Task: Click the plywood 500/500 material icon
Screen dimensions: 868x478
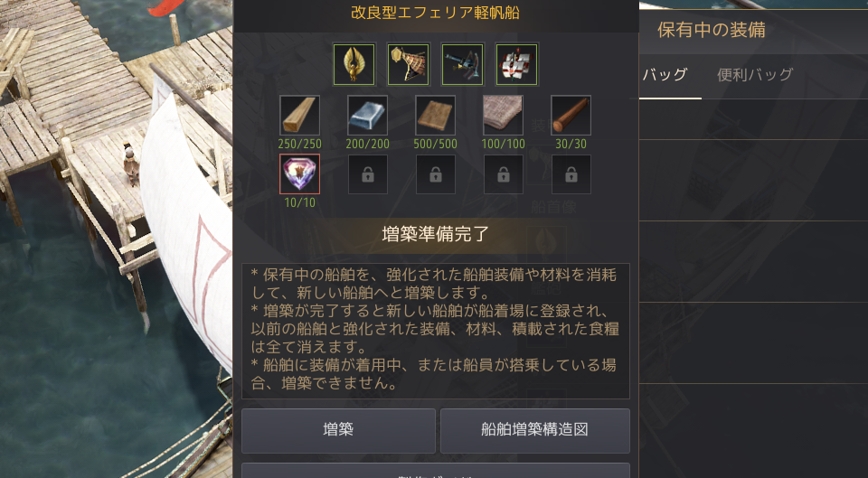Action: click(x=435, y=116)
